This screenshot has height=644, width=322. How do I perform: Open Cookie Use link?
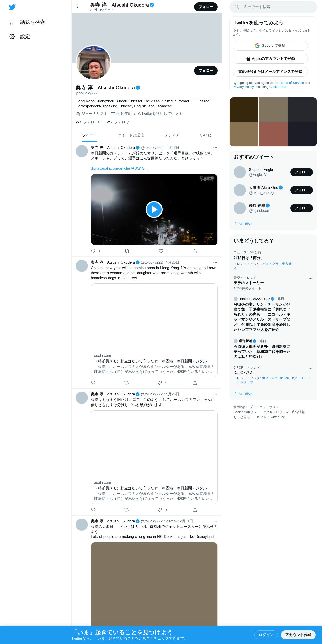coord(278,87)
